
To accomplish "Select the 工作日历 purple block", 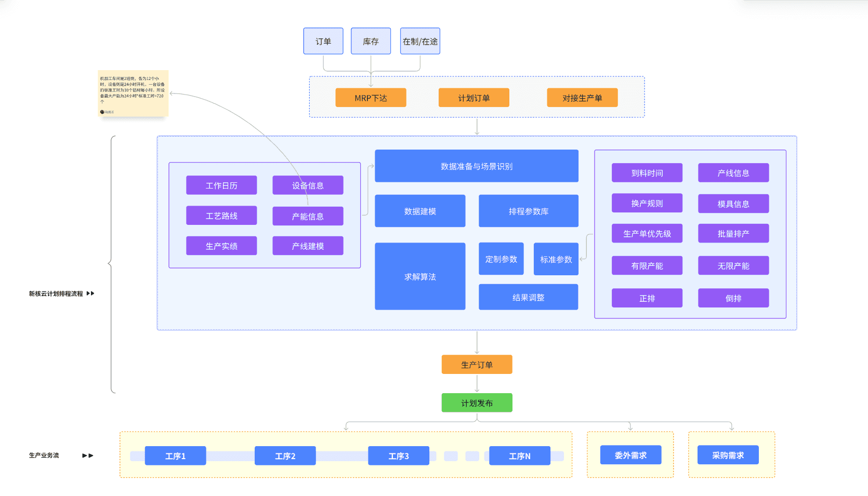I will click(221, 185).
